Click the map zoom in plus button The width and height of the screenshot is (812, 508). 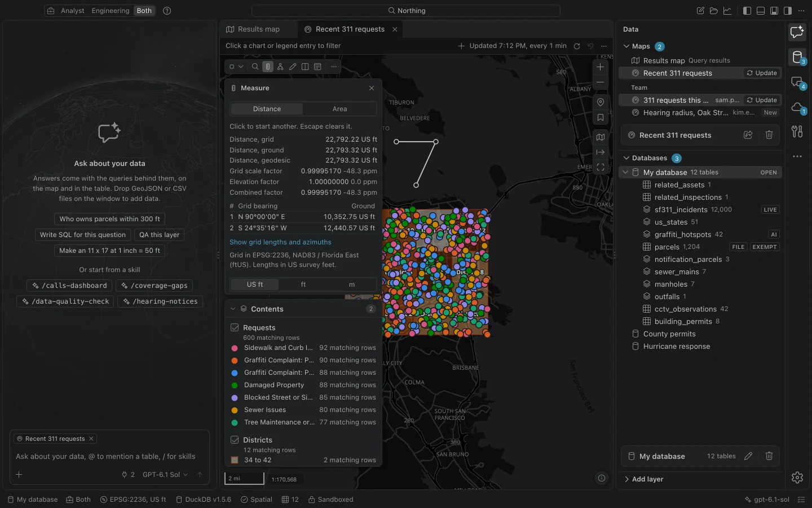601,67
